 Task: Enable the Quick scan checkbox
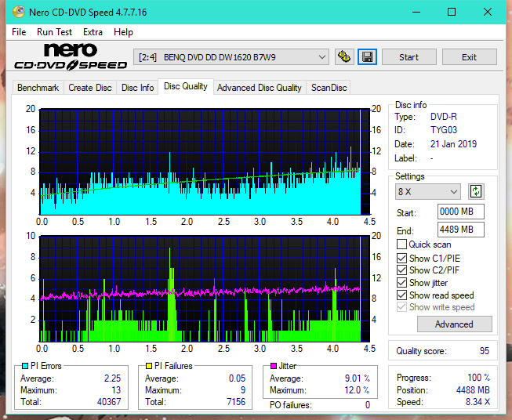pos(401,244)
